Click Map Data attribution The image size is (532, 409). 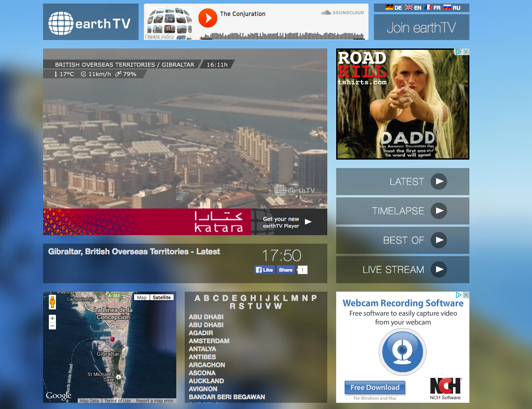[90, 401]
